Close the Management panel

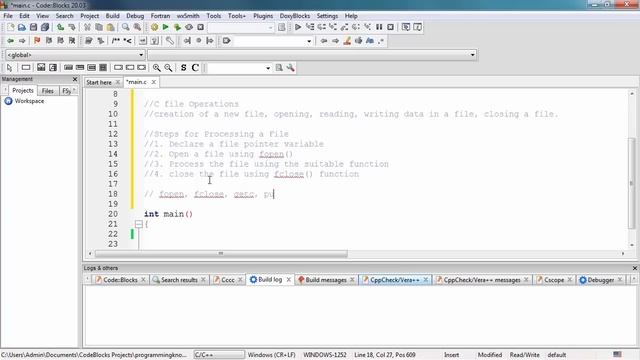[75, 79]
